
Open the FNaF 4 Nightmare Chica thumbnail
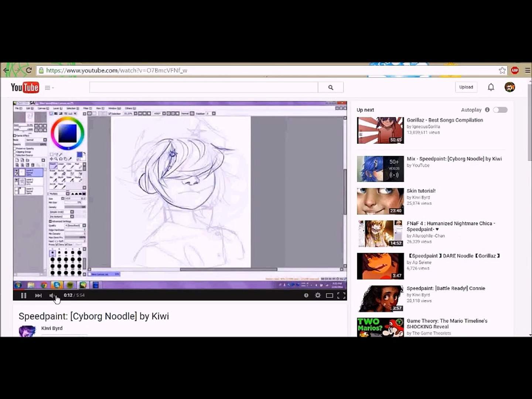pyautogui.click(x=380, y=234)
